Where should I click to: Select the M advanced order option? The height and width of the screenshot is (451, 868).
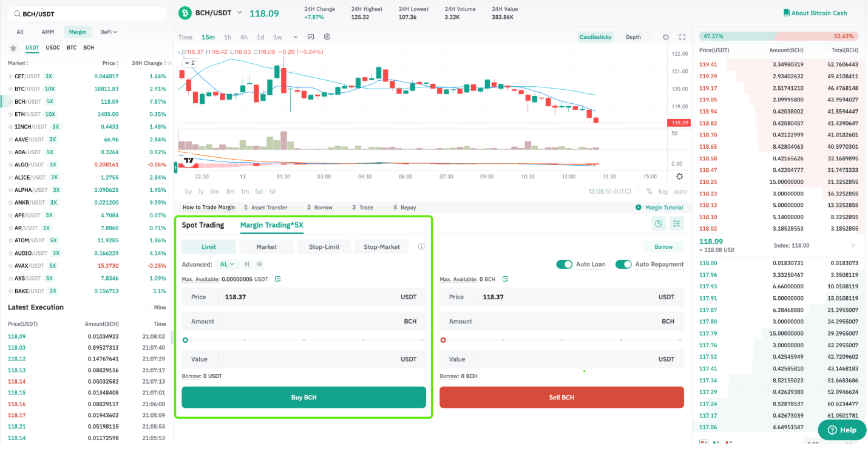pyautogui.click(x=247, y=265)
